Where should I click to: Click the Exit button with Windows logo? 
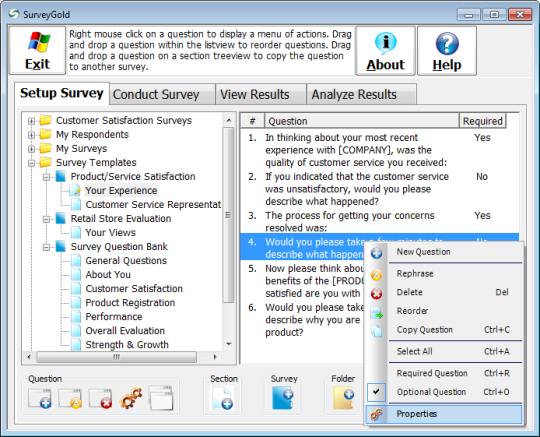[37, 50]
